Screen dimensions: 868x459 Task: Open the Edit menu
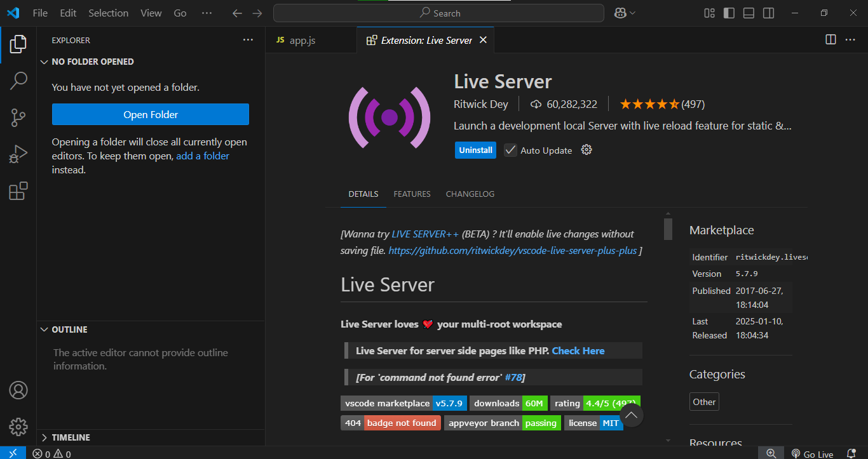[x=68, y=13]
